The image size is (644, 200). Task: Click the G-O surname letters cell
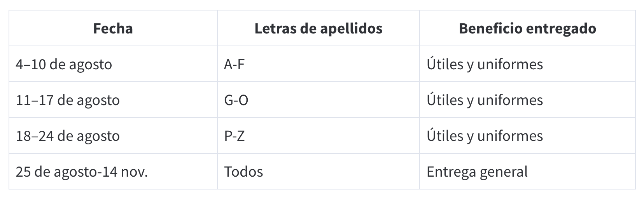click(x=318, y=100)
